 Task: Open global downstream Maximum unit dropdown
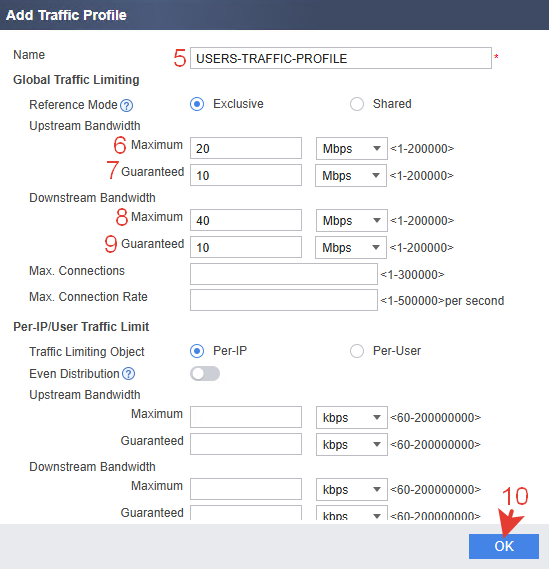[352, 220]
